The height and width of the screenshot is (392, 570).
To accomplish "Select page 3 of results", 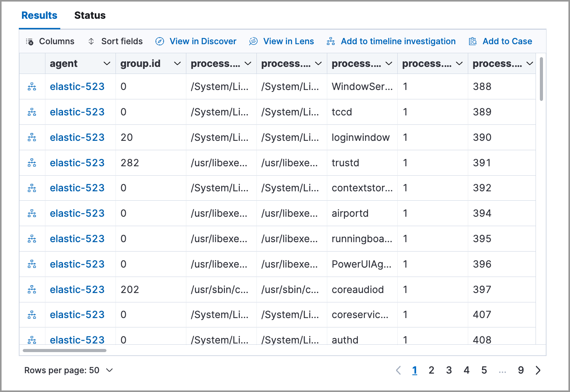I will 449,370.
